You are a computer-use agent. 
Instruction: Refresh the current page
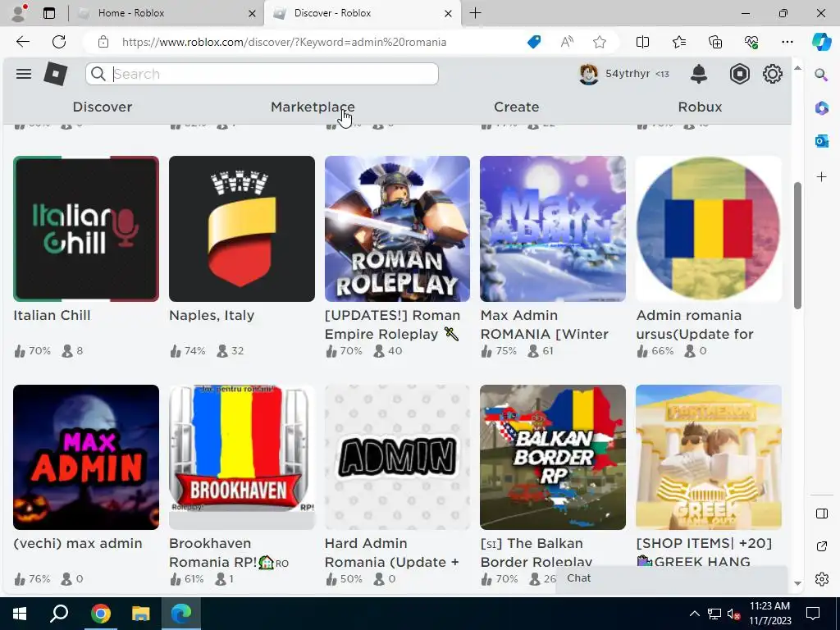[59, 42]
